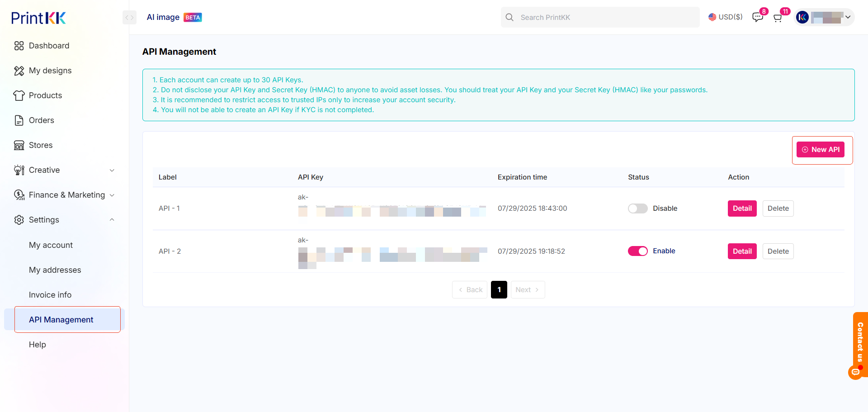
Task: Disable the API - 2 status toggle
Action: pos(637,251)
